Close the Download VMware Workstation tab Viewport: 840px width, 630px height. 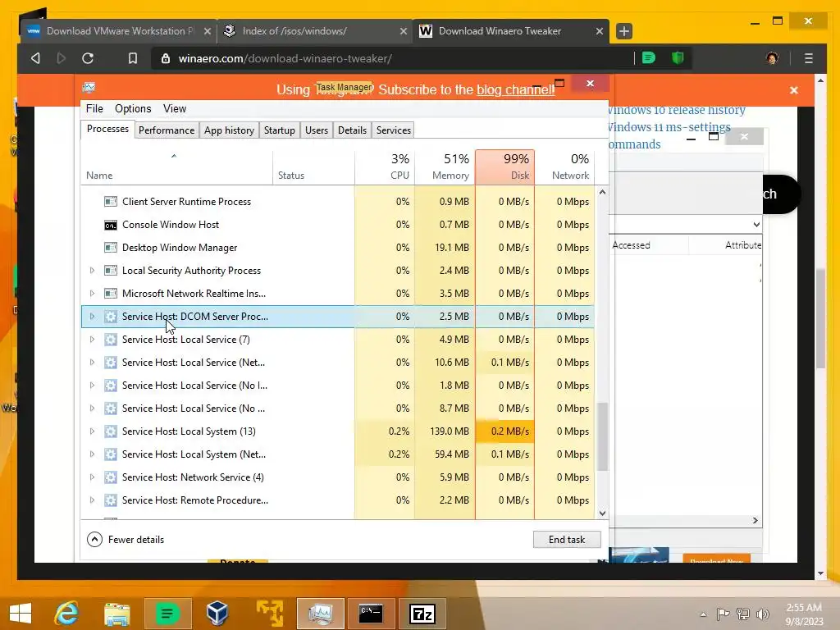click(208, 31)
